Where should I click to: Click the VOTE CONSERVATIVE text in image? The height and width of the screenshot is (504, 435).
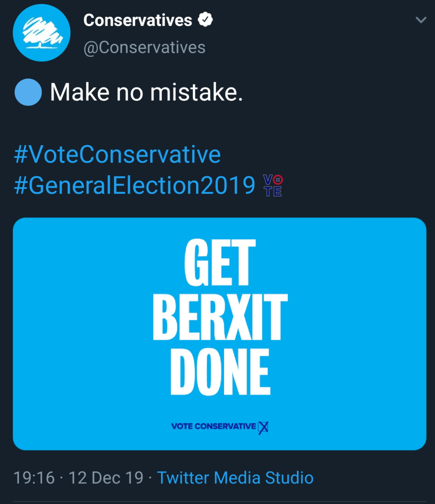[213, 426]
